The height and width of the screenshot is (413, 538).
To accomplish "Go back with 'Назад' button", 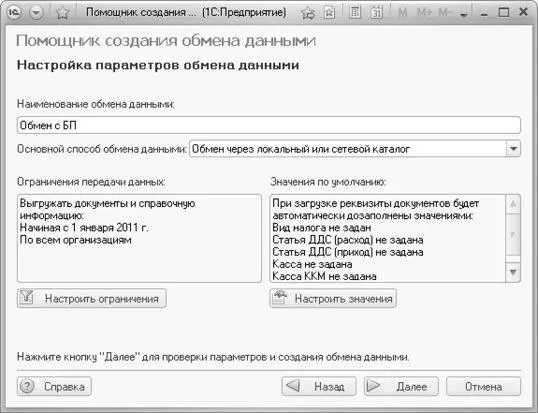I will point(319,387).
